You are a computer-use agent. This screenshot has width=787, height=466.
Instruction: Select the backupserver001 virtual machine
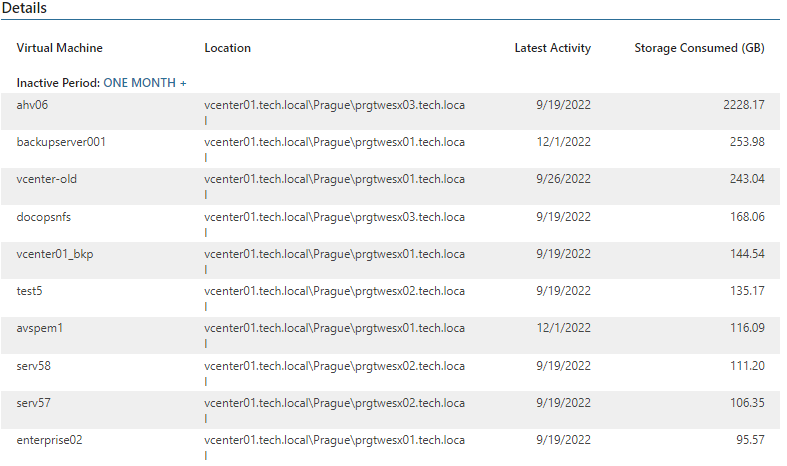(61, 142)
